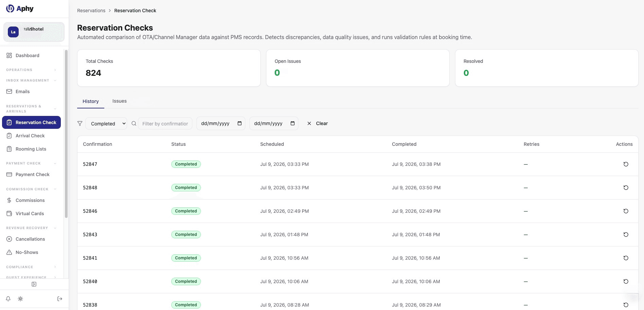644x310 pixels.
Task: Click the Arrival Check clipboard icon
Action: point(9,136)
